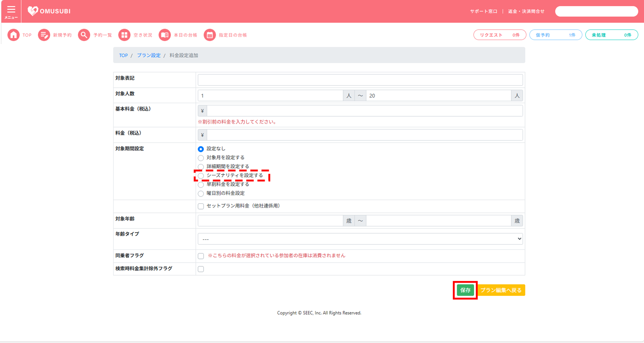Select the 詳細期間を設定する radio button
The width and height of the screenshot is (644, 343).
coord(201,167)
